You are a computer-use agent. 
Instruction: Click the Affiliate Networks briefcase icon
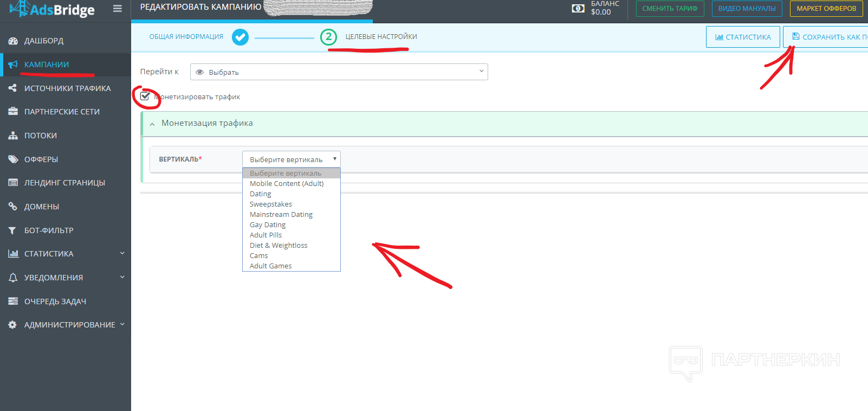[x=13, y=112]
